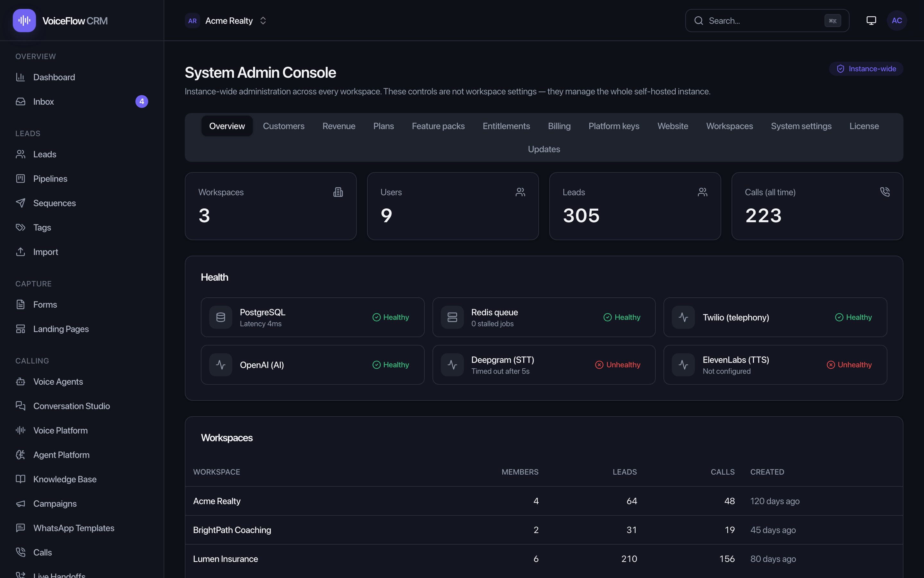This screenshot has height=578, width=924.
Task: Open Knowledge Base in the sidebar
Action: click(x=82, y=479)
